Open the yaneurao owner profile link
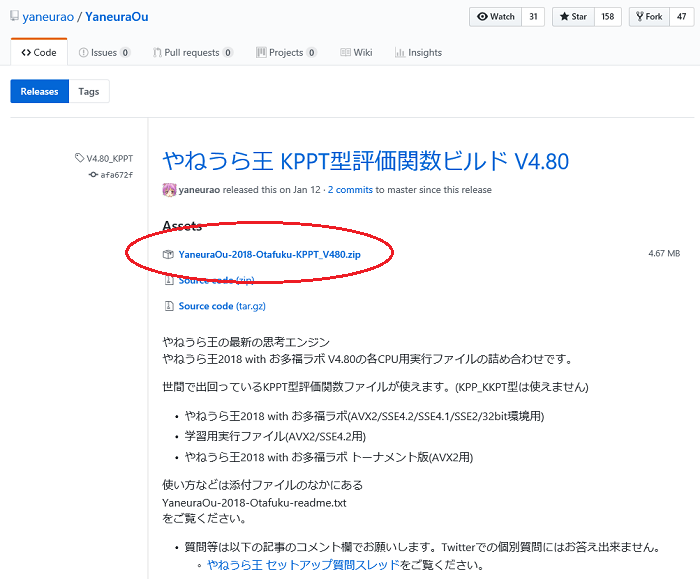The width and height of the screenshot is (700, 579). click(x=48, y=17)
